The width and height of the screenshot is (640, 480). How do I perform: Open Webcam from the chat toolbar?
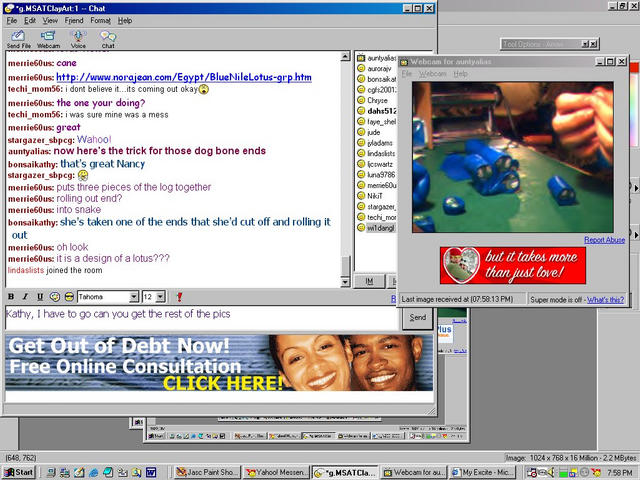pyautogui.click(x=48, y=39)
